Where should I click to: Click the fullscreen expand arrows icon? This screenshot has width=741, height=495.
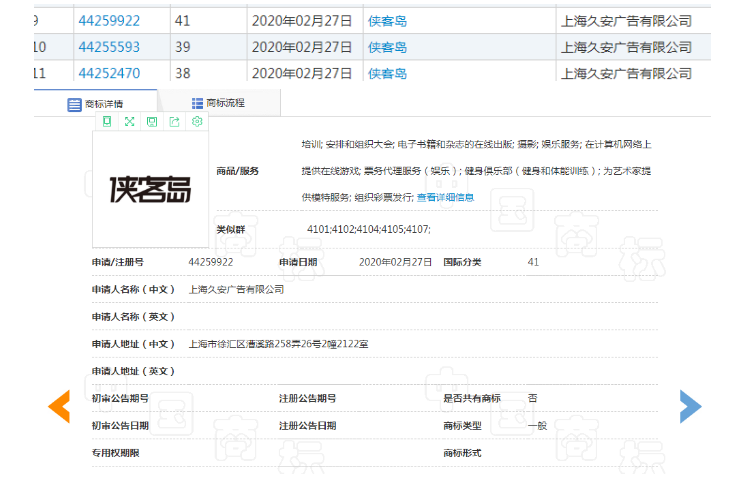(x=129, y=122)
